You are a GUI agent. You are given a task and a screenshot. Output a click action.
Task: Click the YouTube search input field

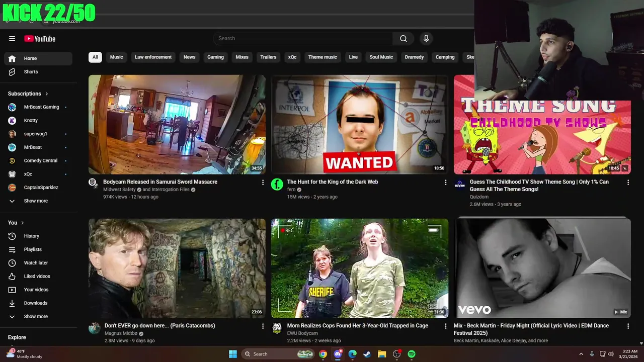pyautogui.click(x=303, y=39)
